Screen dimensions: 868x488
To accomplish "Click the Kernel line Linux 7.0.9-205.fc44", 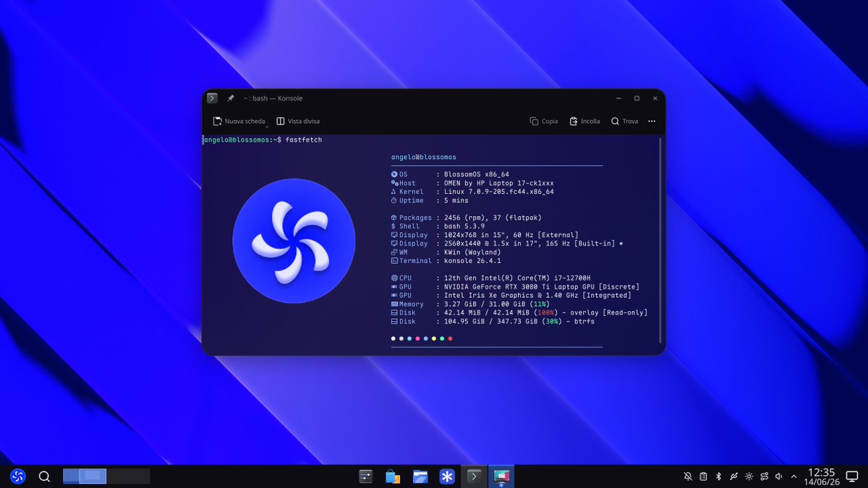I will pyautogui.click(x=472, y=192).
